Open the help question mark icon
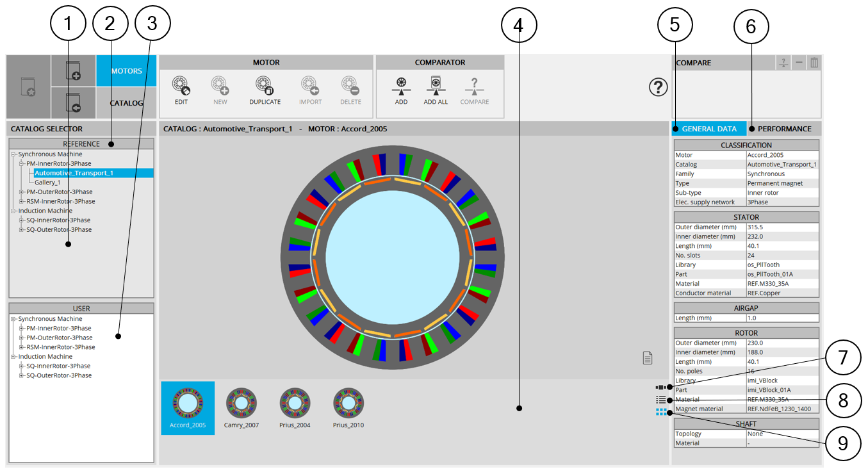 (659, 87)
